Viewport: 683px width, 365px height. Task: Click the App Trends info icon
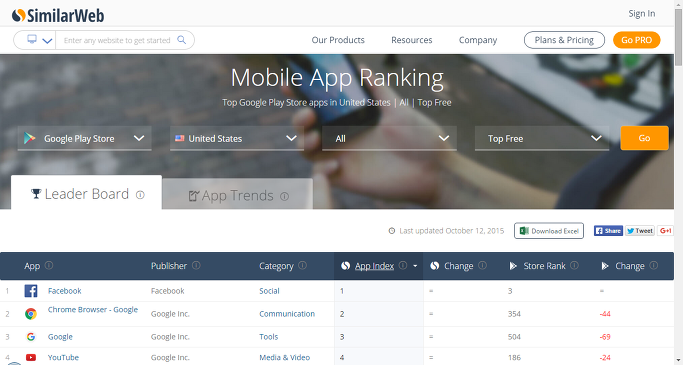click(284, 196)
